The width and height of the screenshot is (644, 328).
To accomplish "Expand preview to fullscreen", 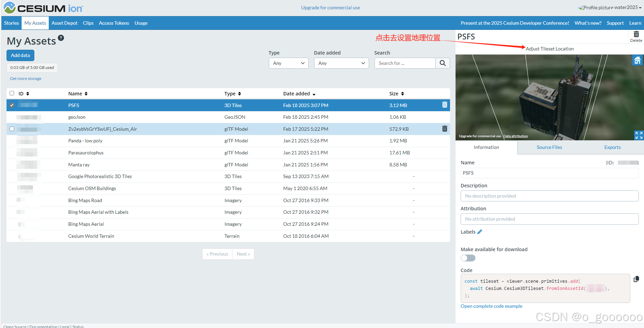I will [x=639, y=135].
